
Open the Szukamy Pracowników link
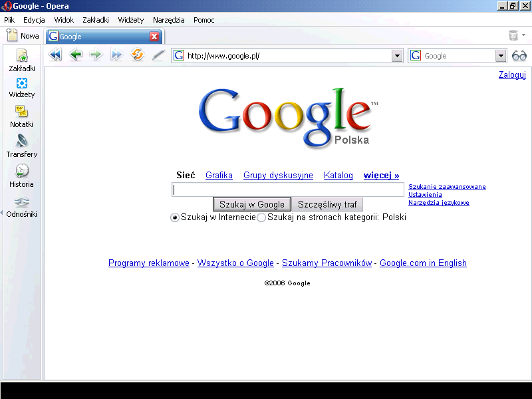pyautogui.click(x=327, y=263)
